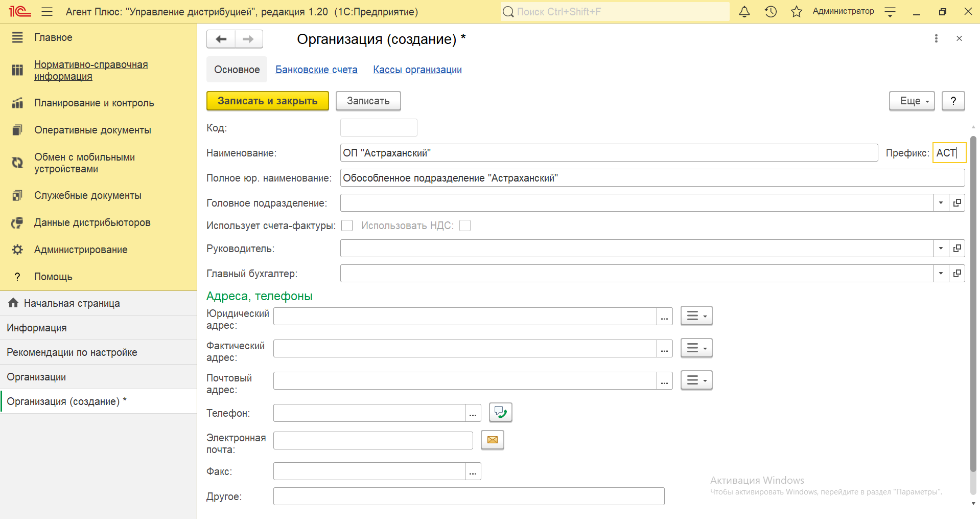Switch to the Кассы организации tab

417,70
